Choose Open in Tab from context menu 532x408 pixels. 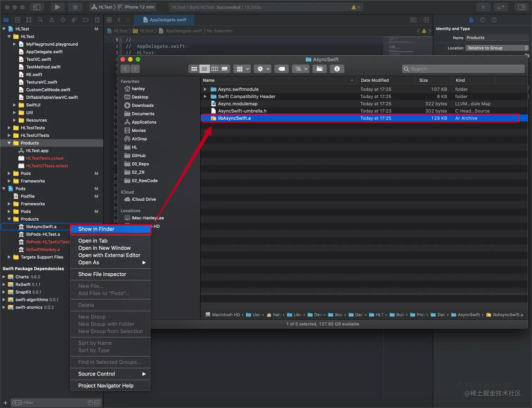110,241
